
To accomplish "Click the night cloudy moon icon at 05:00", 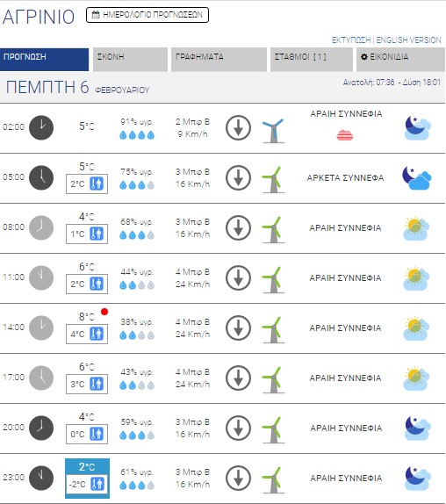I will coord(417,177).
